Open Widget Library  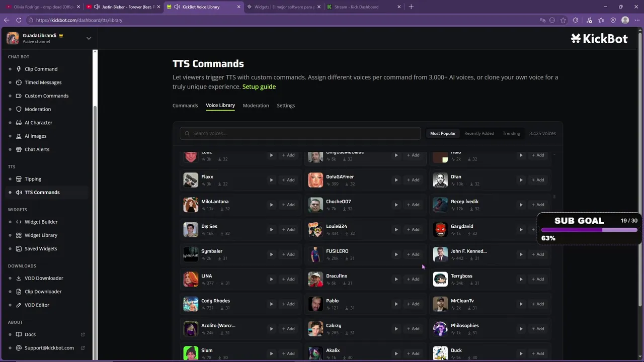41,235
